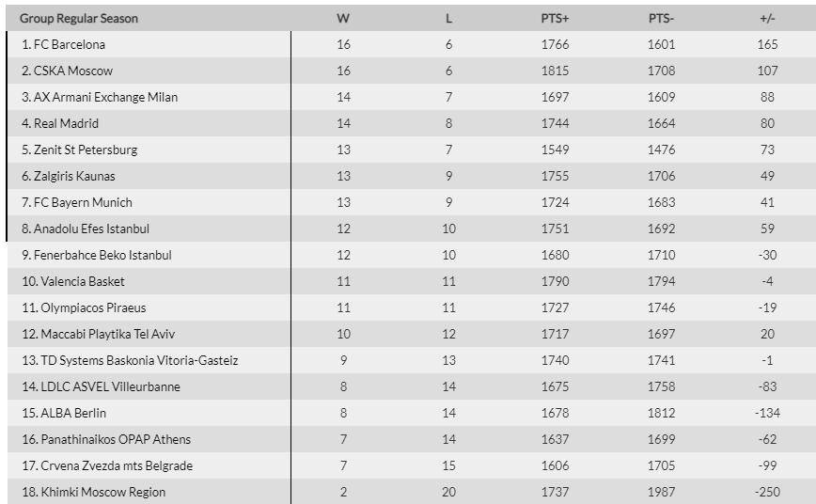Open Zenit St Petersburg team entry
Viewport: 816px width, 504px height.
coord(86,150)
